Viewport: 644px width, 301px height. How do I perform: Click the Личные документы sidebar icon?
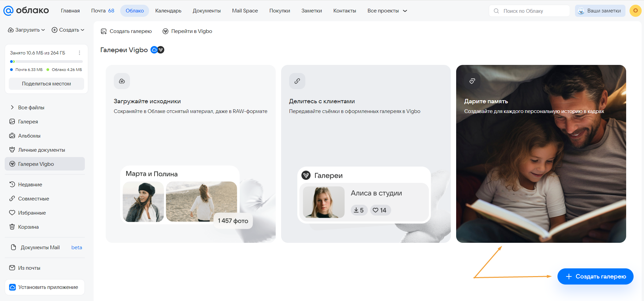click(12, 150)
